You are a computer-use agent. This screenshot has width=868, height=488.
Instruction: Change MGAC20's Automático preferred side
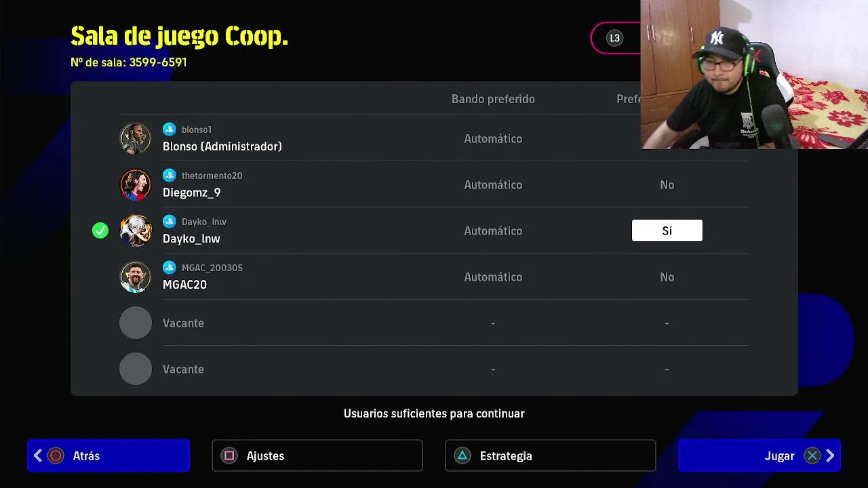click(493, 277)
